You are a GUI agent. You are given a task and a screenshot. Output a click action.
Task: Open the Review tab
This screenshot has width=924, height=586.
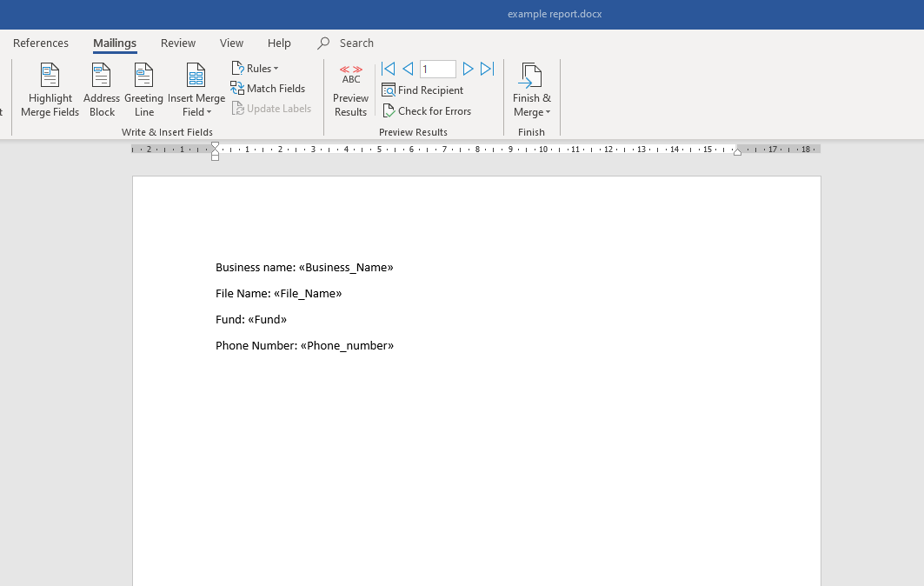coord(178,43)
